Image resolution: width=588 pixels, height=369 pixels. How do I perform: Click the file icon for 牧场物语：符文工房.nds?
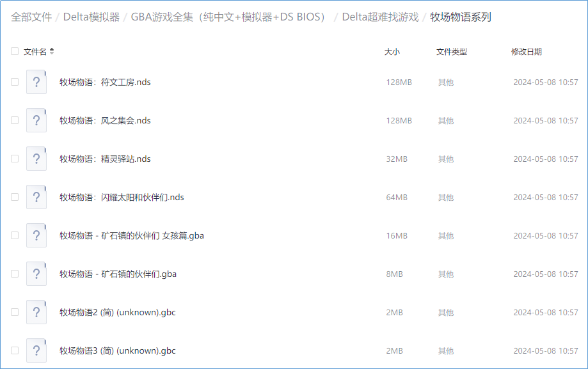(x=36, y=82)
